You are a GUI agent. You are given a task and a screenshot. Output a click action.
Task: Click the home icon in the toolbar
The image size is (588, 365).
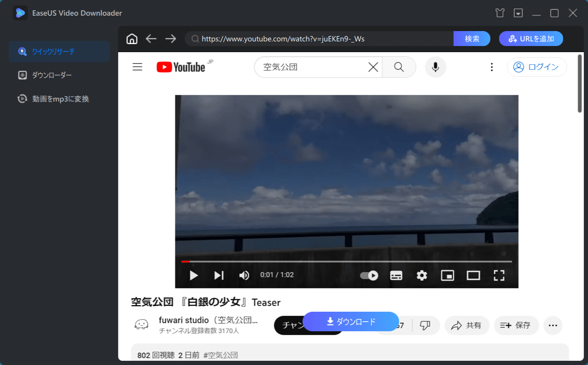(x=132, y=39)
